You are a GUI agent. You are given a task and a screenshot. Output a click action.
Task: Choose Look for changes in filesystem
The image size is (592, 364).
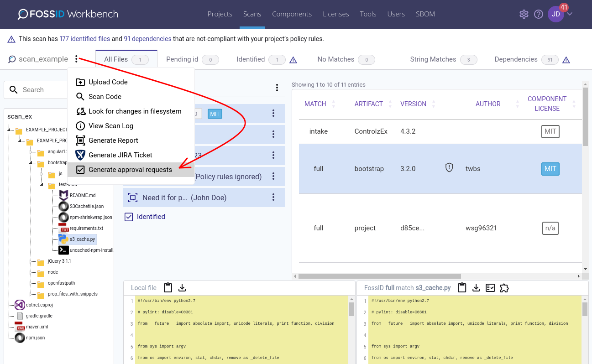coord(131,111)
